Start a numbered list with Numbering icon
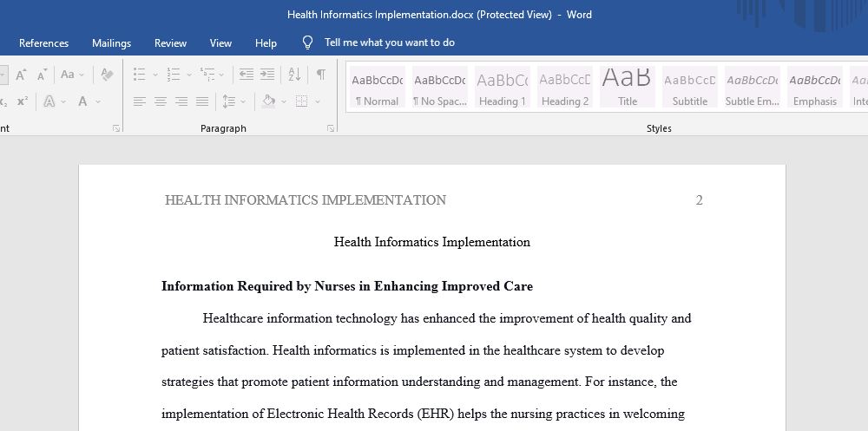The height and width of the screenshot is (431, 868). pyautogui.click(x=174, y=74)
